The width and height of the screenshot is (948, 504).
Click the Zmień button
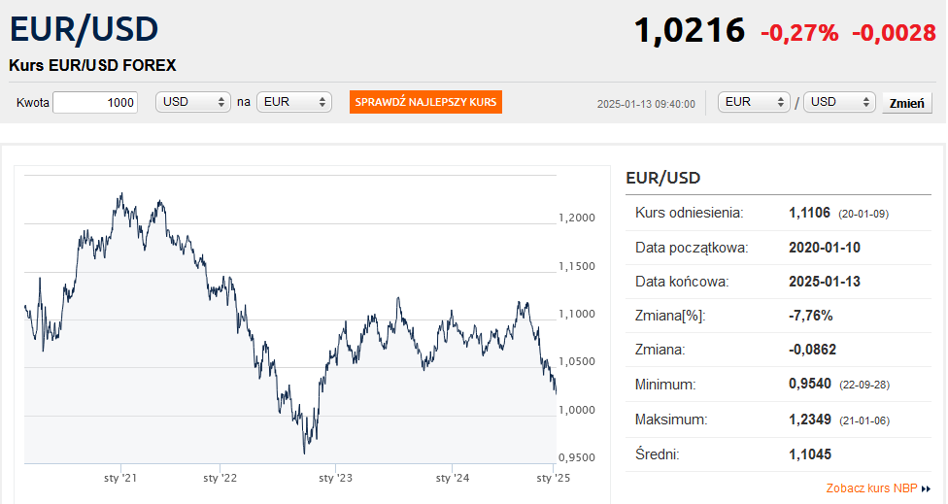coord(907,103)
